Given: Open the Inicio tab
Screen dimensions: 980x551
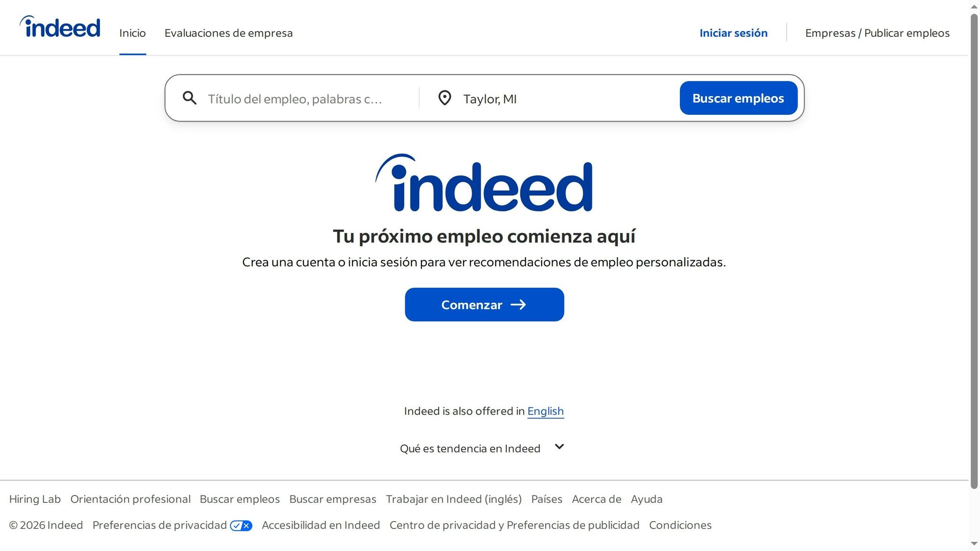Looking at the screenshot, I should point(133,33).
